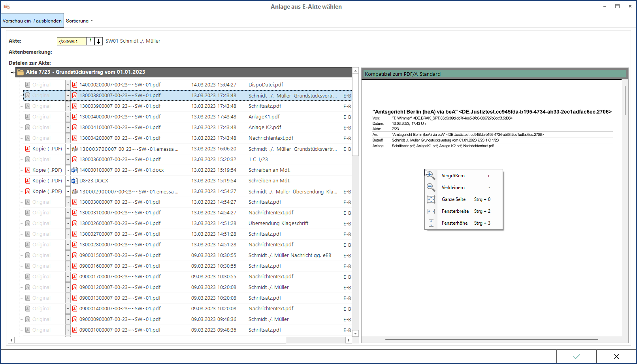Click the Kompatibel zum PDF/A-Standard bar
637x364 pixels.
click(494, 74)
